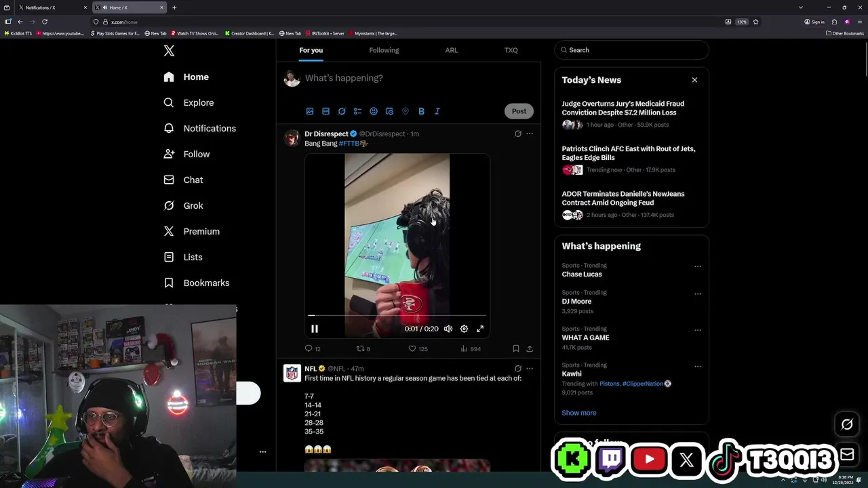Switch to the Following tab
This screenshot has width=868, height=488.
click(x=384, y=50)
